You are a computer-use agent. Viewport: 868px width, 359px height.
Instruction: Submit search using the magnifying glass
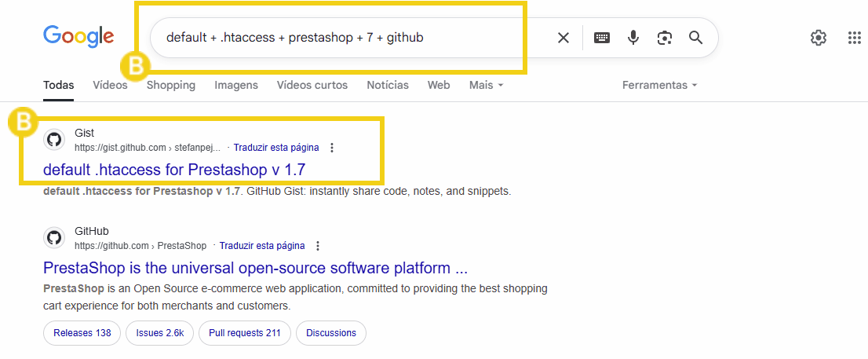coord(696,38)
